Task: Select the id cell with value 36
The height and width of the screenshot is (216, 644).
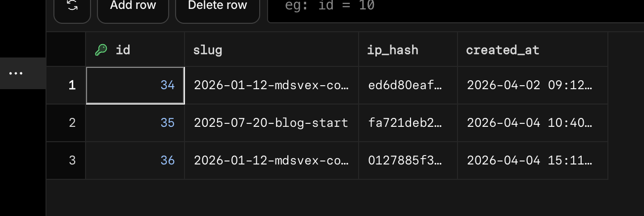Action: [x=136, y=160]
